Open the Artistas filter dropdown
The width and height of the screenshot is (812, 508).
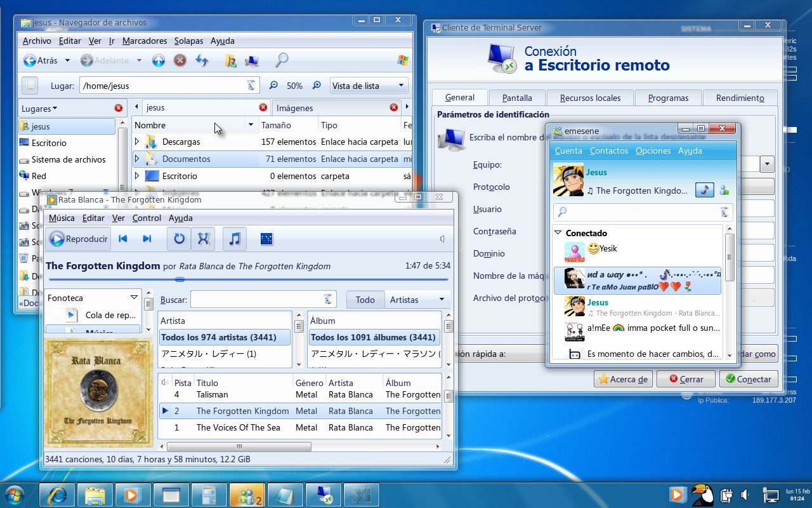417,299
